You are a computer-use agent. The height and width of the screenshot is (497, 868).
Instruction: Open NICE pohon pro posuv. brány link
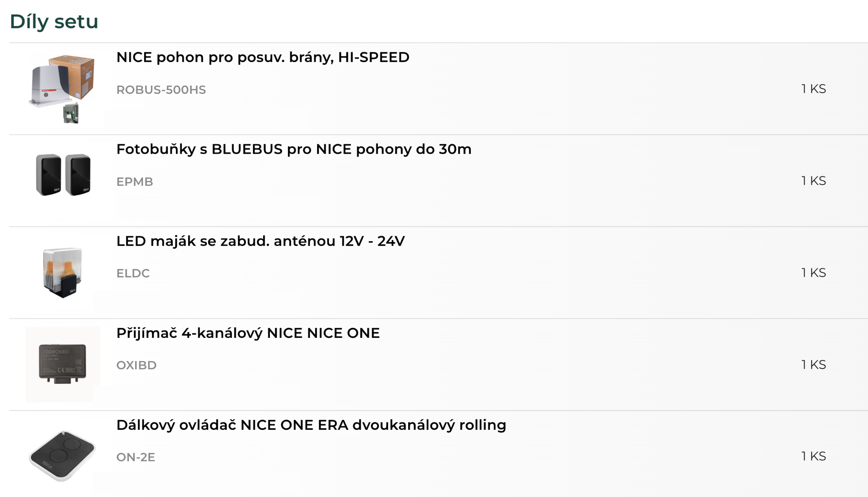[x=263, y=57]
